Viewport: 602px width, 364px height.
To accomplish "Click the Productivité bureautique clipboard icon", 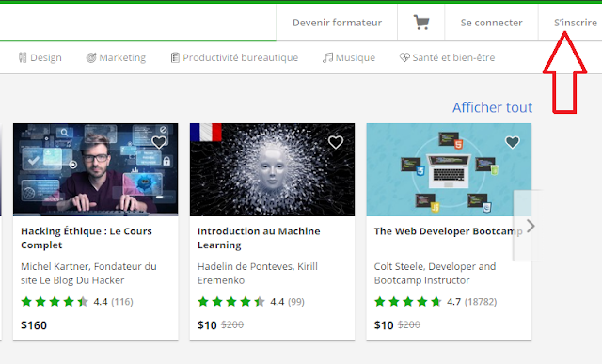I will pos(175,57).
